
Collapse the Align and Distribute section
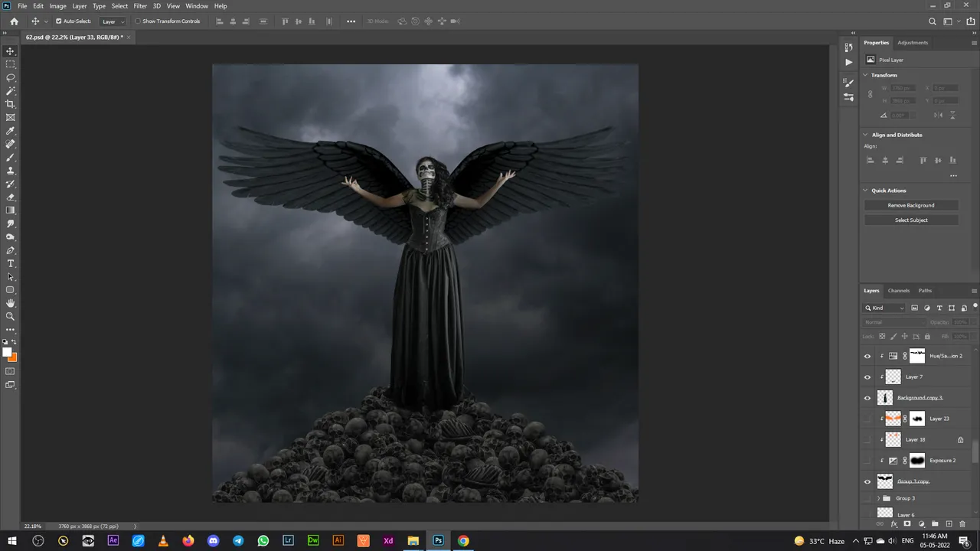tap(866, 135)
